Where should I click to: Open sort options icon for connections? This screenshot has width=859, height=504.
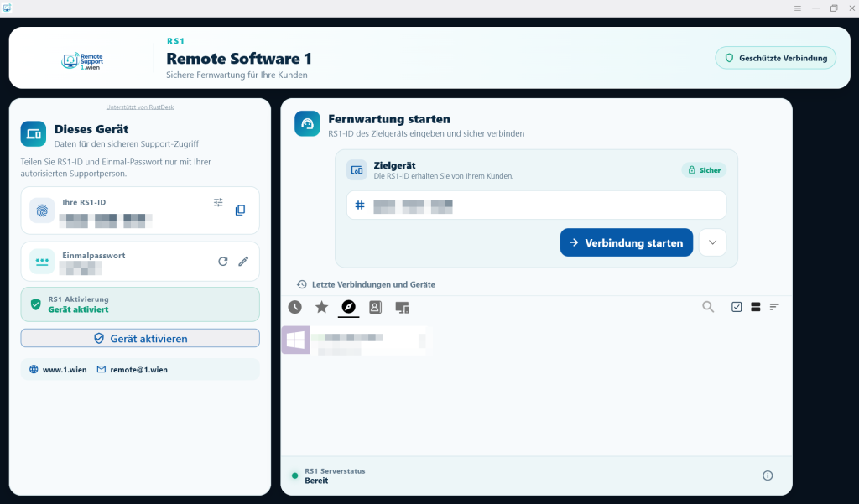[774, 307]
